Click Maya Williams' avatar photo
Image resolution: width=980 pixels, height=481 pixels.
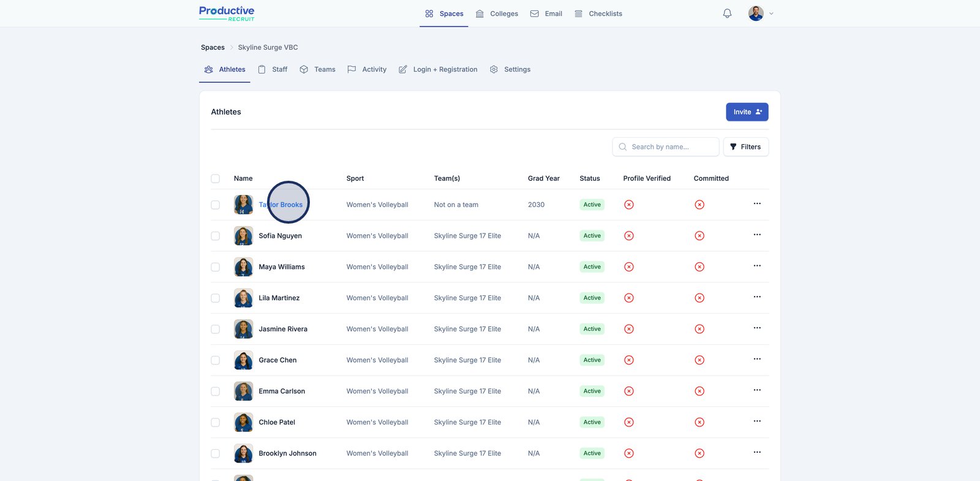pyautogui.click(x=243, y=267)
